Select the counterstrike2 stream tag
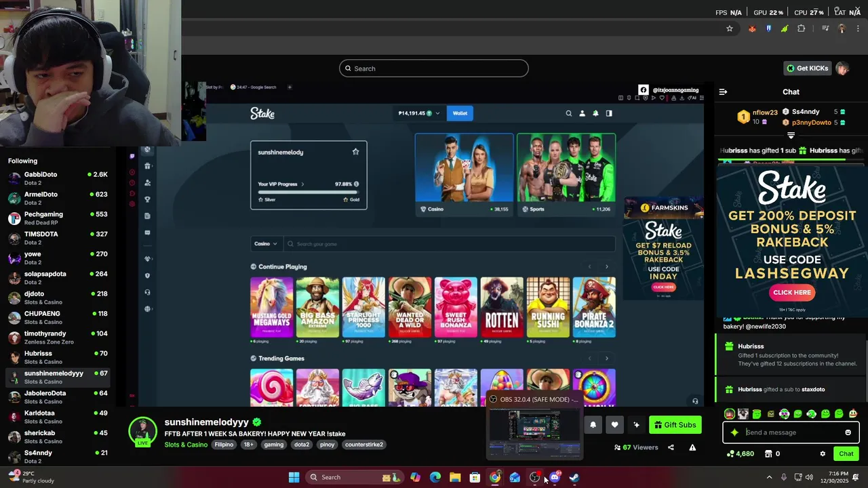 click(363, 445)
